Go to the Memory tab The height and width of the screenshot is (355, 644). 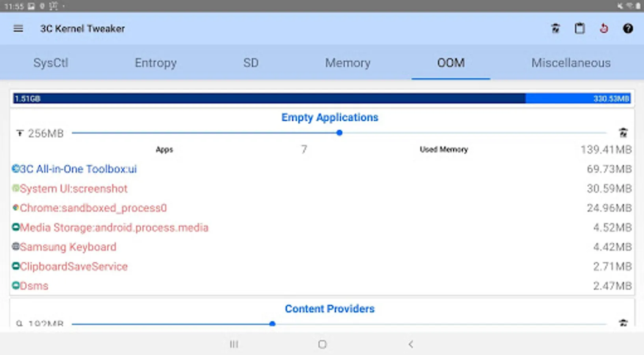348,63
